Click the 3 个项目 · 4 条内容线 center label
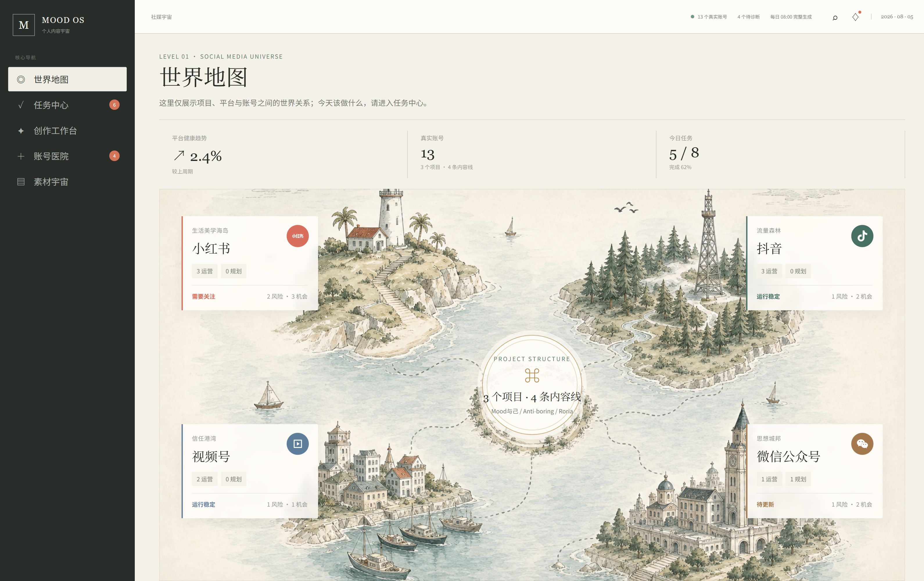924x581 pixels. (x=532, y=397)
